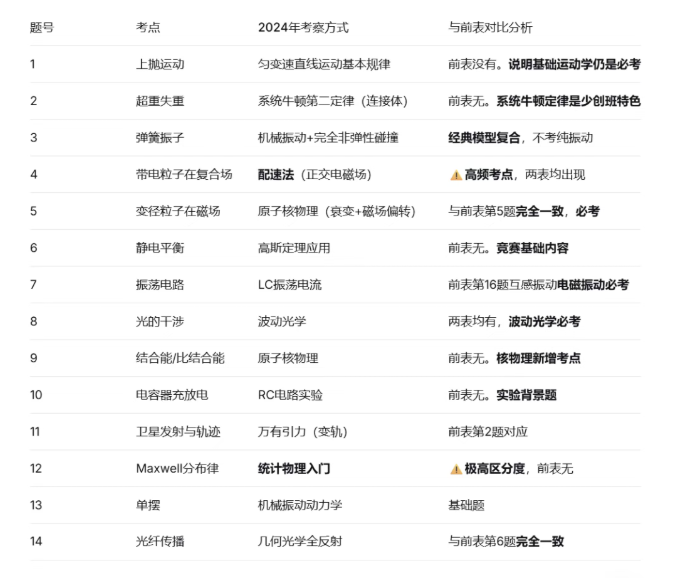
Task: Select the 结合能/比结合能 cell
Action: [x=180, y=358]
